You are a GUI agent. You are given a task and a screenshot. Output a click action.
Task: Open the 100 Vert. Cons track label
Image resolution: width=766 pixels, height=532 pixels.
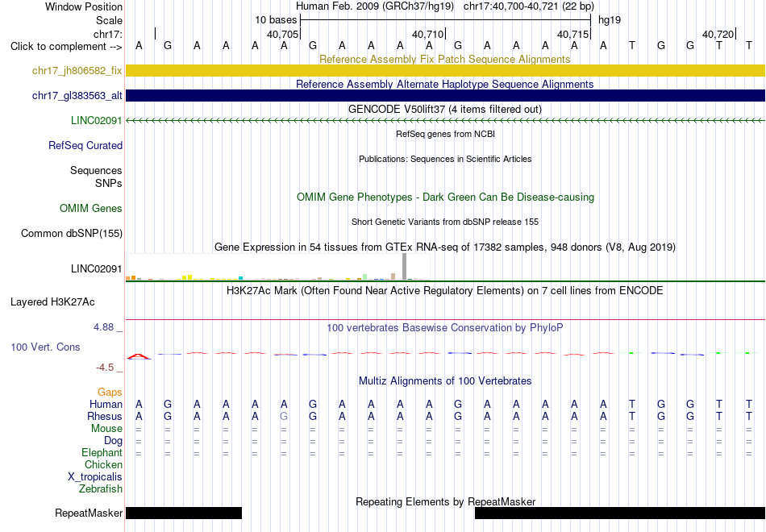(45, 347)
